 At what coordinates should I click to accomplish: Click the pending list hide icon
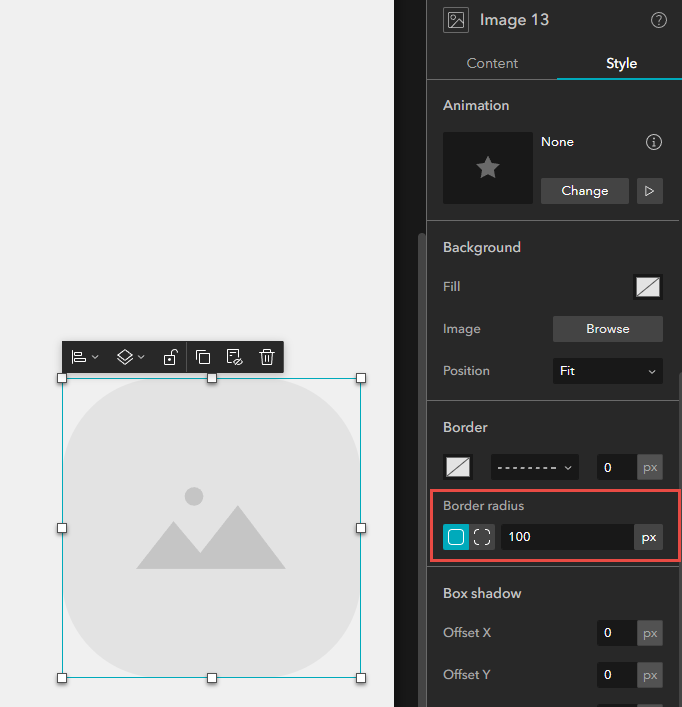[234, 357]
